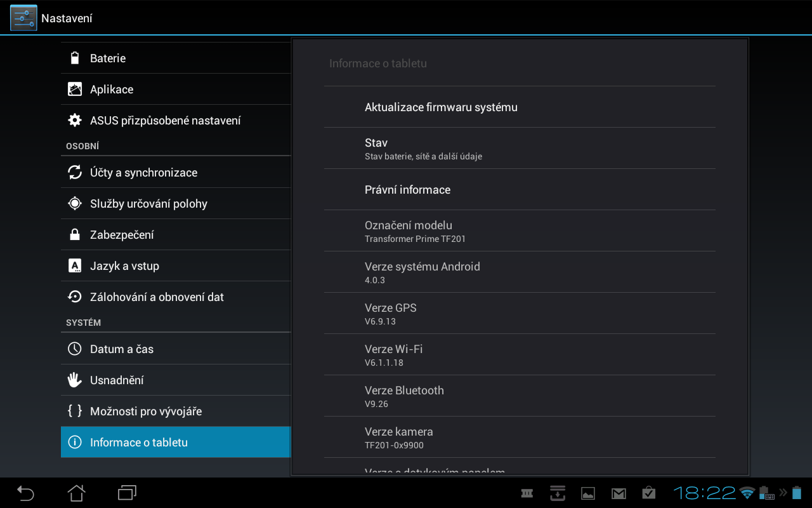Screen dimensions: 812x508
Task: Open the Gmail icon in the system tray
Action: (619, 493)
